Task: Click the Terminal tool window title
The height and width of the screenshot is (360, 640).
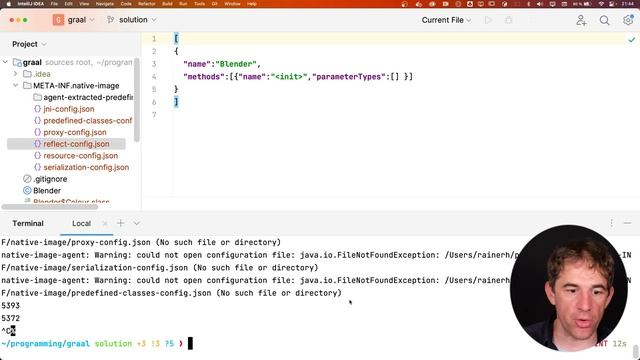Action: pos(28,223)
